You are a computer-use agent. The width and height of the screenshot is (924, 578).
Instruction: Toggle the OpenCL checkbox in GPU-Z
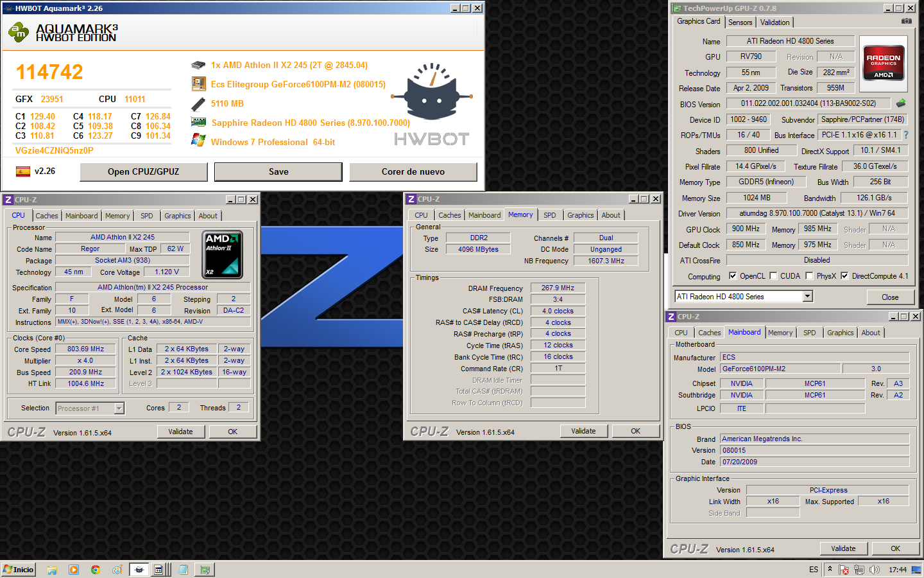coord(733,276)
